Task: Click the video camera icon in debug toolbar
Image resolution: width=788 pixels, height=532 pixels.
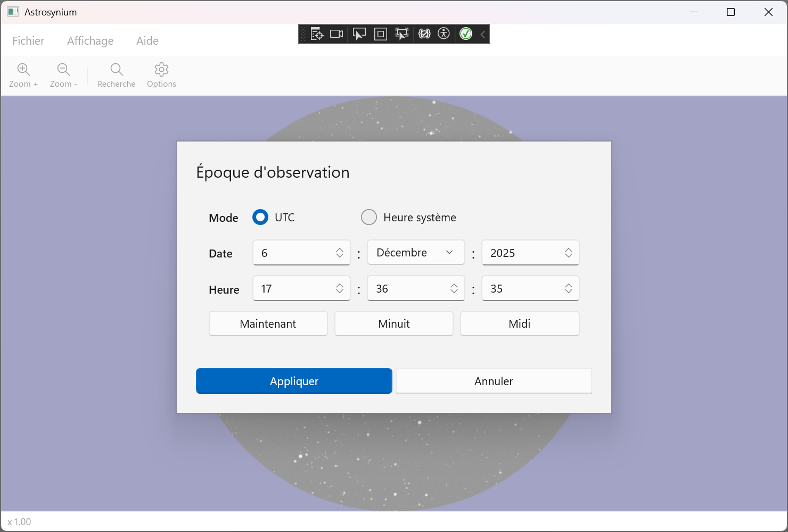Action: coord(336,34)
